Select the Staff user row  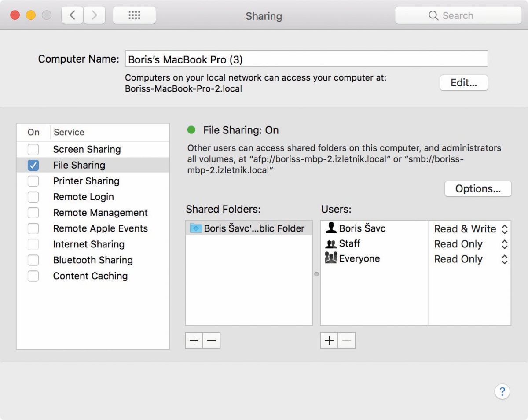pyautogui.click(x=375, y=243)
